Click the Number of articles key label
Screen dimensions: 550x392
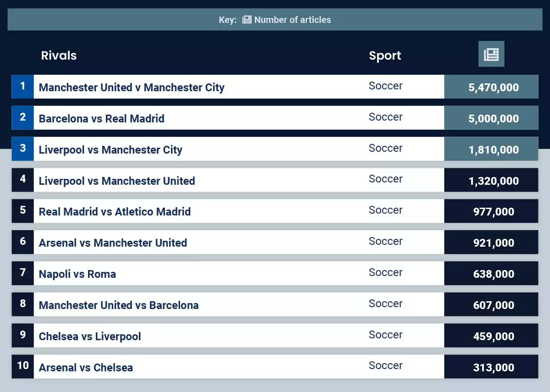(x=292, y=20)
